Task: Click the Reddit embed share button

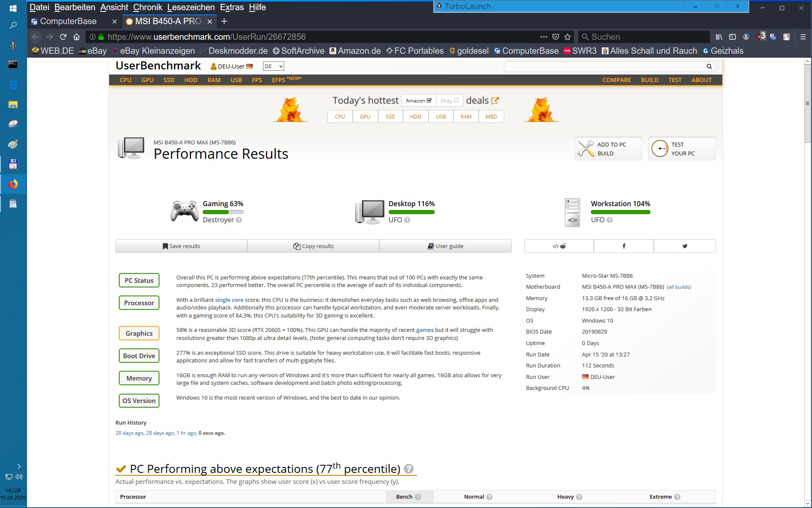Action: [x=559, y=246]
